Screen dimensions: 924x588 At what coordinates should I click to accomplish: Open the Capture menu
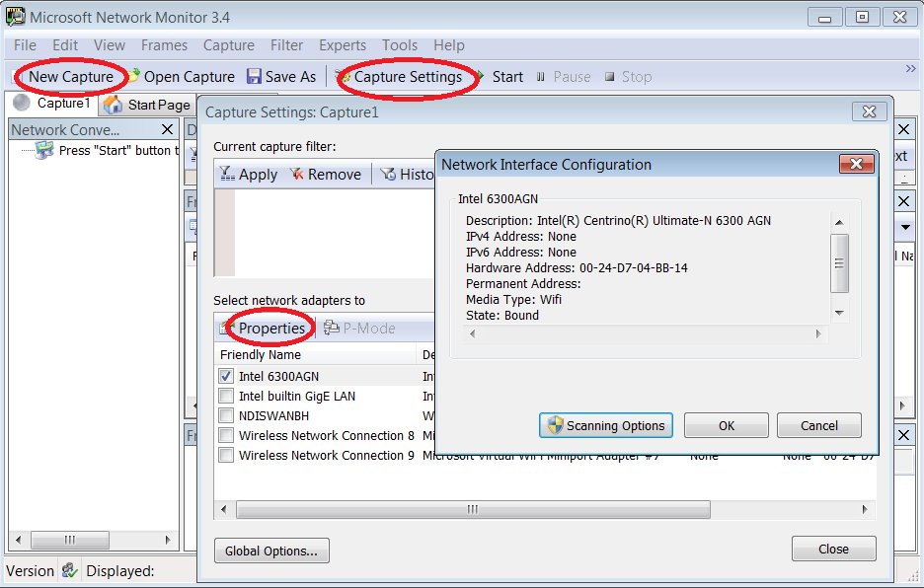point(229,45)
